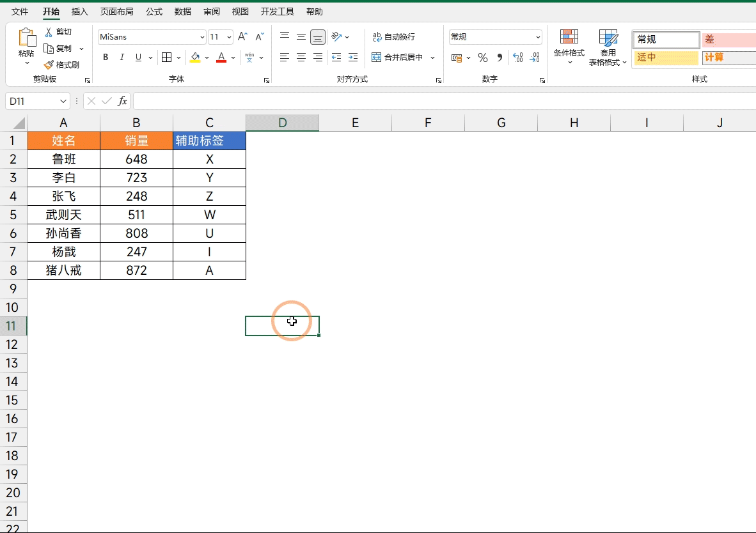This screenshot has height=533, width=756.
Task: Increase decimal places icon
Action: [518, 58]
